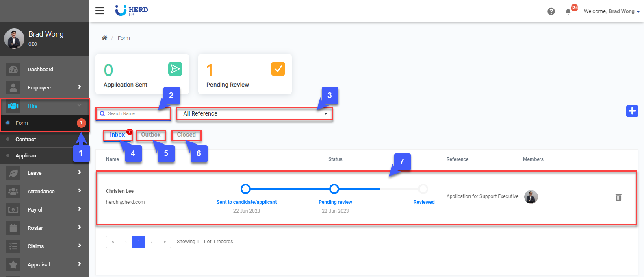The height and width of the screenshot is (277, 644).
Task: Open the Welcome, Brad Wong user menu
Action: coord(611,11)
